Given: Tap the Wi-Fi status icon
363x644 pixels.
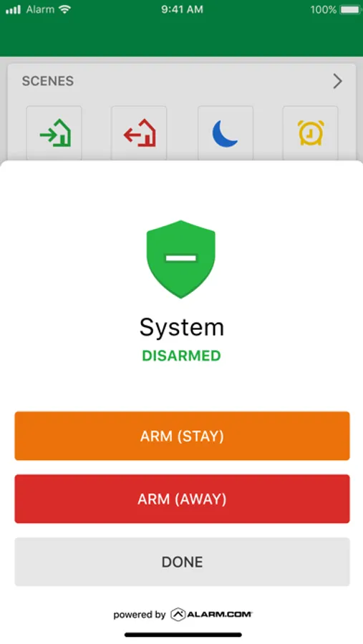Looking at the screenshot, I should tap(65, 9).
